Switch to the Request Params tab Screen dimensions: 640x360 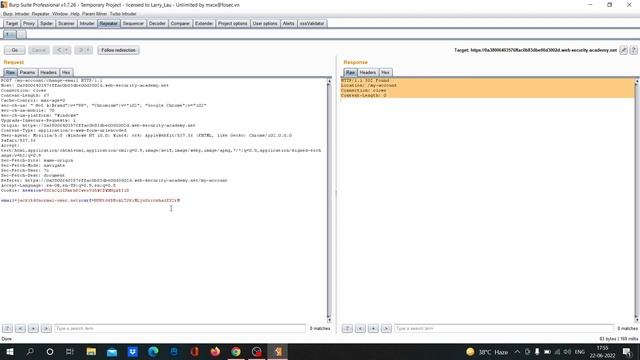(x=27, y=72)
